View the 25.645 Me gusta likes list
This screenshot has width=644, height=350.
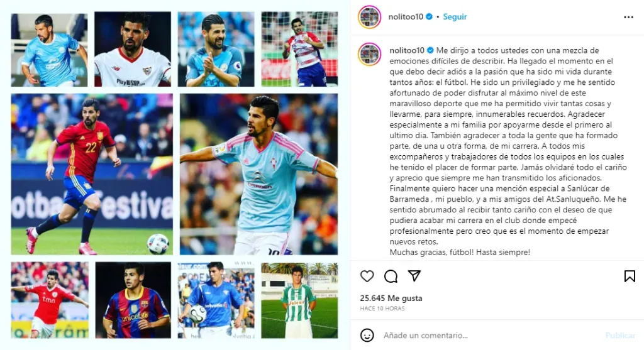(x=391, y=298)
